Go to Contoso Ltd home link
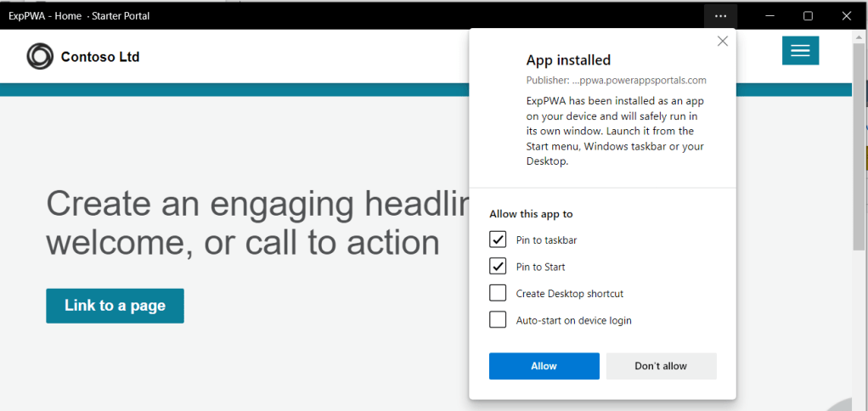Screen dimensions: 868x411 point(100,57)
